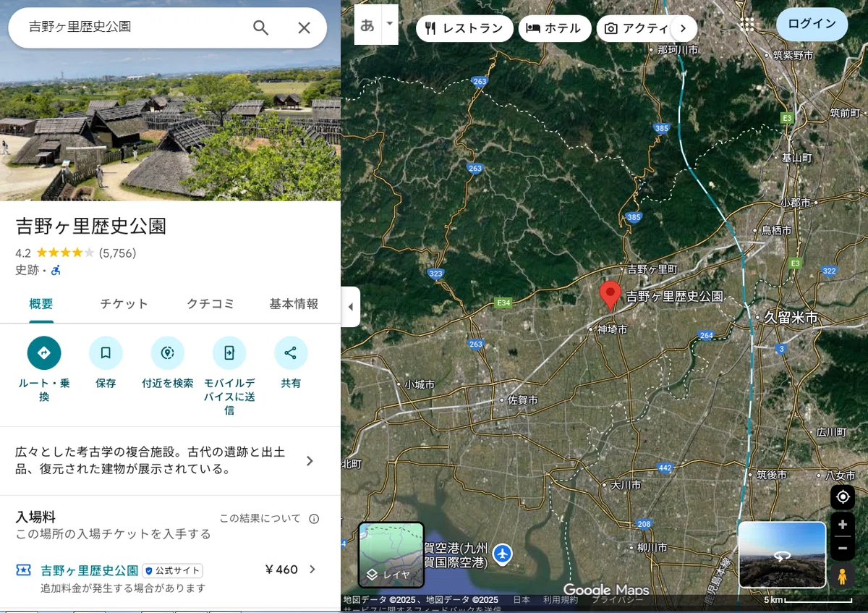
Task: Click the 筑紫野市 map label
Action: 793,55
